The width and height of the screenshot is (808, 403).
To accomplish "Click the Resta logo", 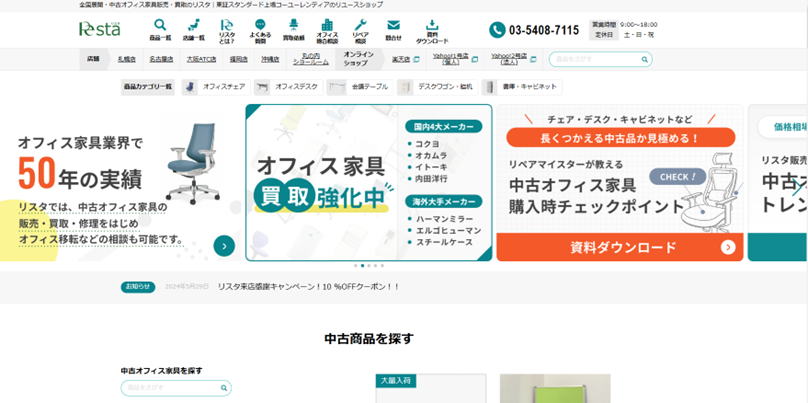I will tap(100, 29).
